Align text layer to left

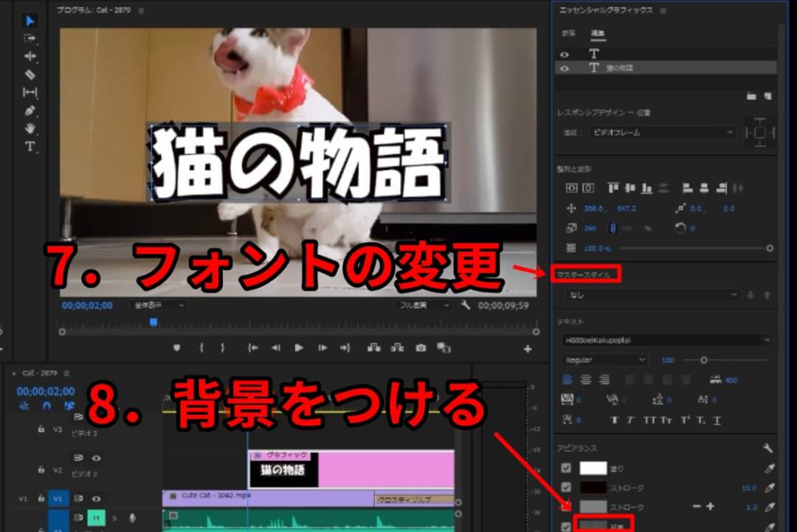[688, 188]
